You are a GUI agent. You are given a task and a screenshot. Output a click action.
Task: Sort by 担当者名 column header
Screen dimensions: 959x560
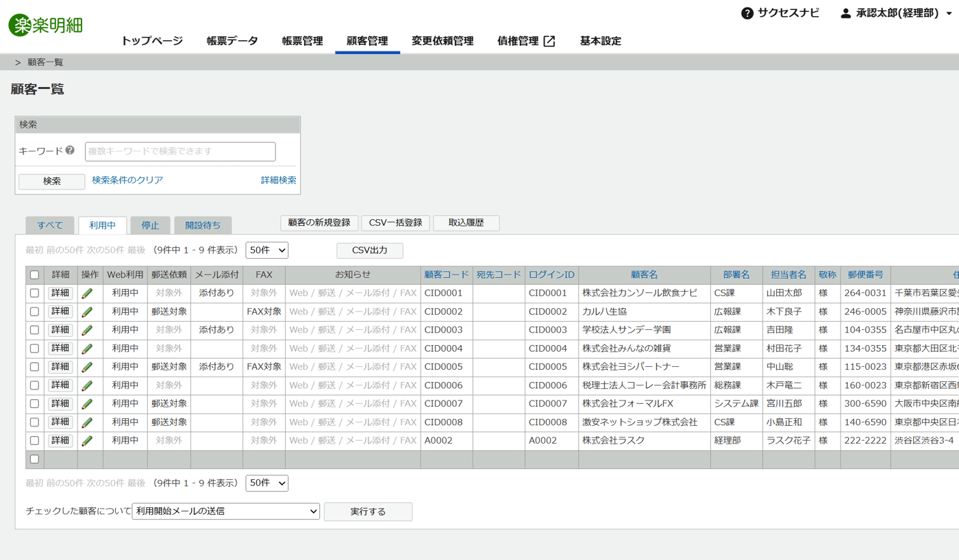point(788,275)
